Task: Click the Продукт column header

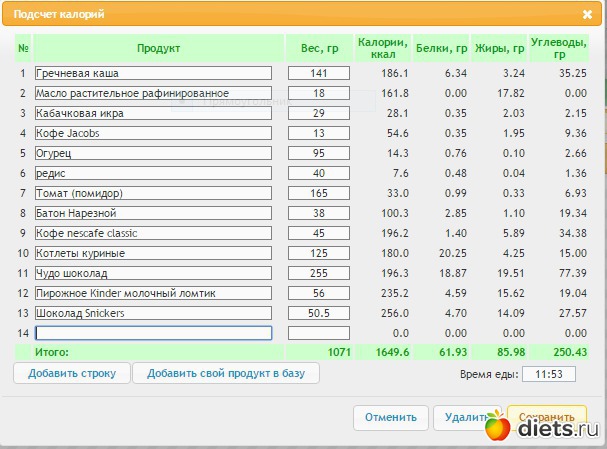Action: [x=159, y=48]
